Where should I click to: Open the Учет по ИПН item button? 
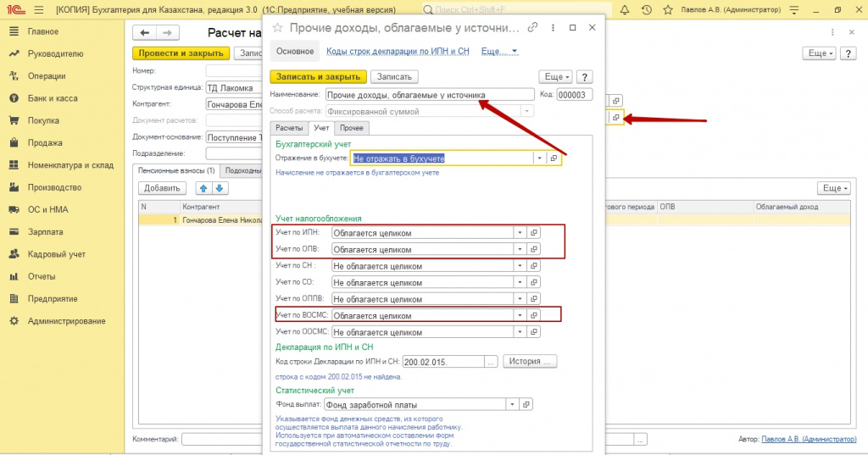534,233
